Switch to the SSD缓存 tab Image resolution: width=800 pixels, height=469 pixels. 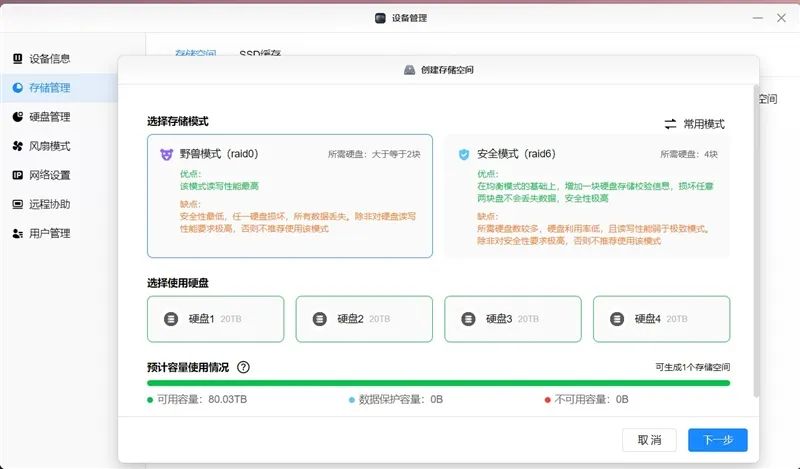(260, 53)
